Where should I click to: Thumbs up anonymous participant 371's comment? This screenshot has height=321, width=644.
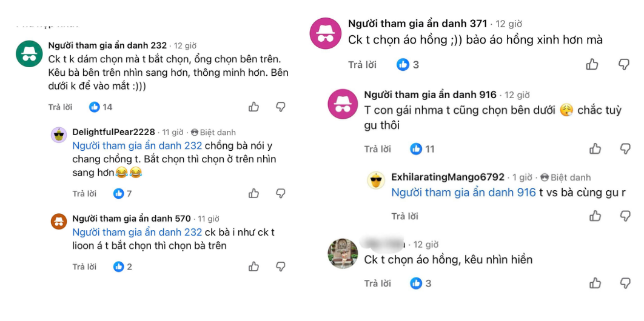(592, 64)
